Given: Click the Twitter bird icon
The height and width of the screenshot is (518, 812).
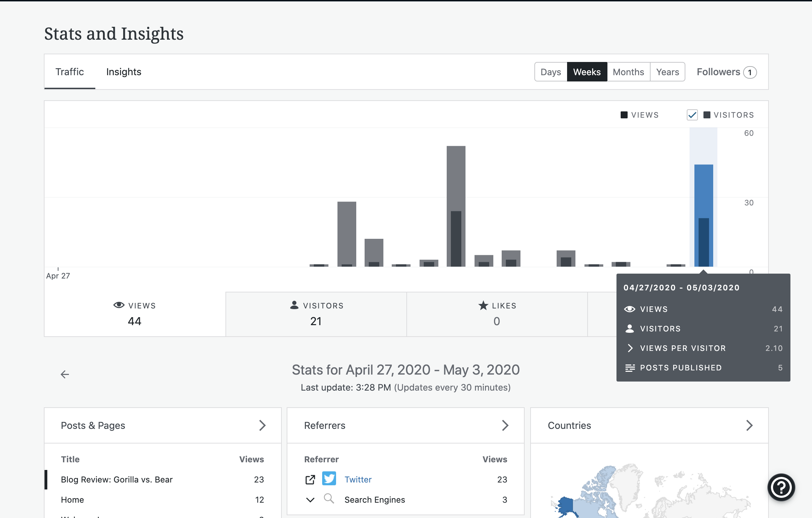Looking at the screenshot, I should (329, 479).
